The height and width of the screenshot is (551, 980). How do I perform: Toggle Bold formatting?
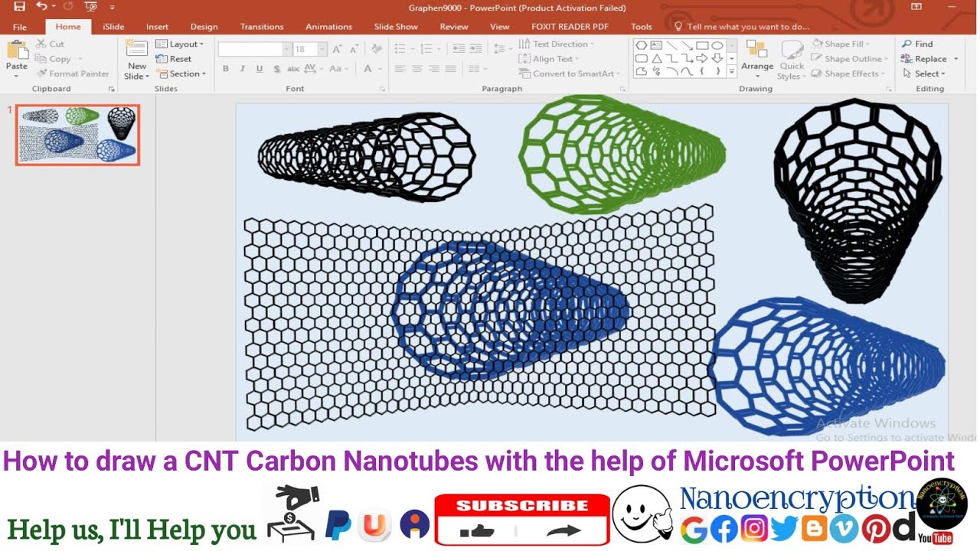coord(226,69)
